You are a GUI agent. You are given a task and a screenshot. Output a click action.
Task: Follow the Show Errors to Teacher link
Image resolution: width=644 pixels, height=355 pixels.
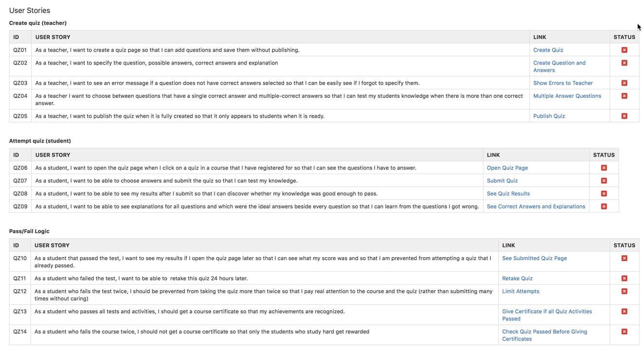(563, 83)
